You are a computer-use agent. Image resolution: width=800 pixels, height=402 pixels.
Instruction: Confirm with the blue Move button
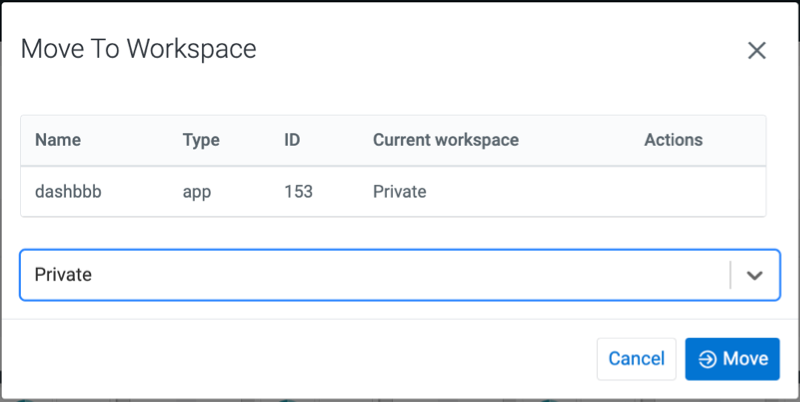732,359
